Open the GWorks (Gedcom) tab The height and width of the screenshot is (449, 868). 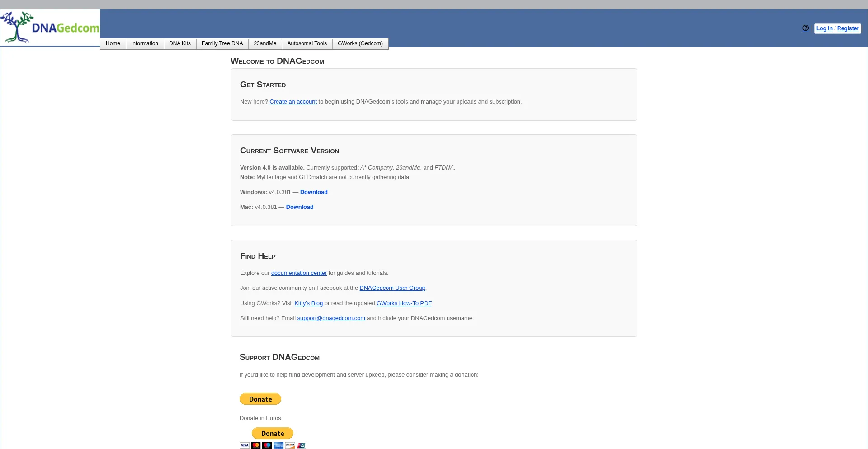tap(360, 43)
